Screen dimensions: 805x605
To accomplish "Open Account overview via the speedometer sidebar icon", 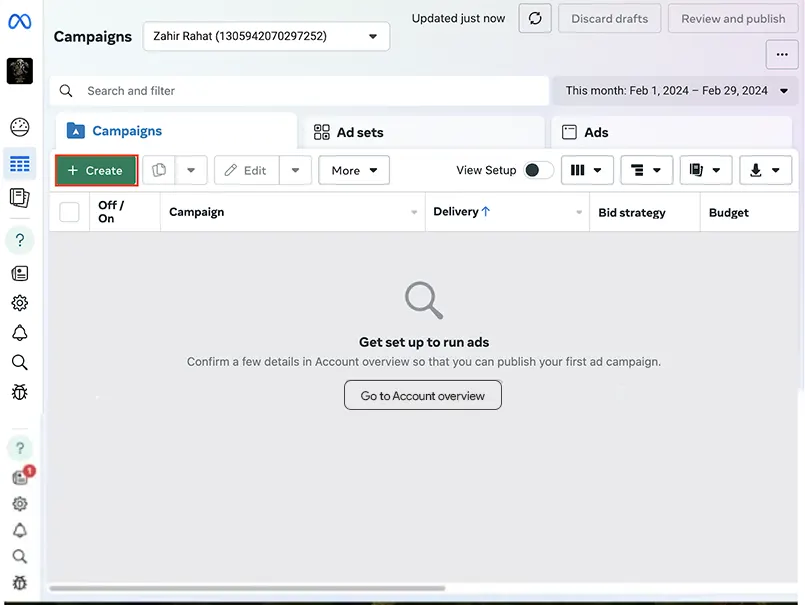I will (x=20, y=127).
